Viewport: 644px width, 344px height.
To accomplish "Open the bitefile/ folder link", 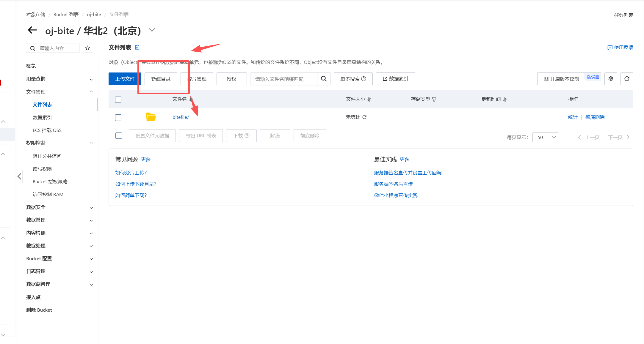I will (181, 117).
